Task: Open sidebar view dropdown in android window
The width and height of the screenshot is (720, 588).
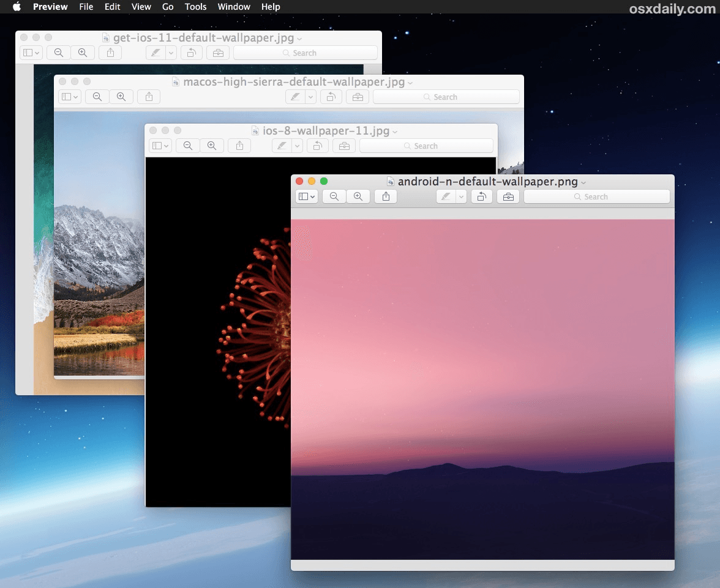Action: pos(306,196)
